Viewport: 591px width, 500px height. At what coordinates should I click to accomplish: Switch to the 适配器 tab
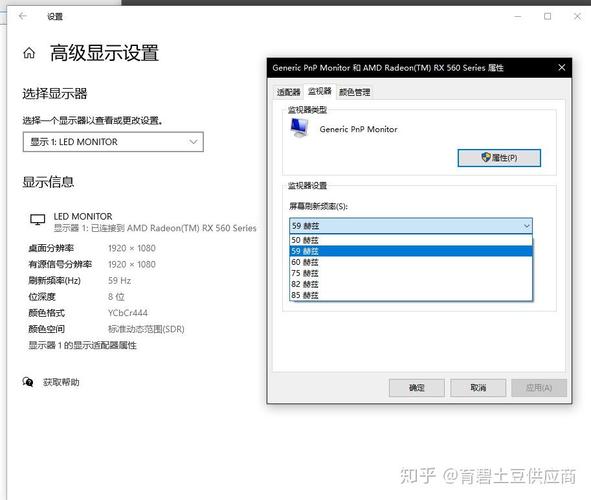pos(288,92)
